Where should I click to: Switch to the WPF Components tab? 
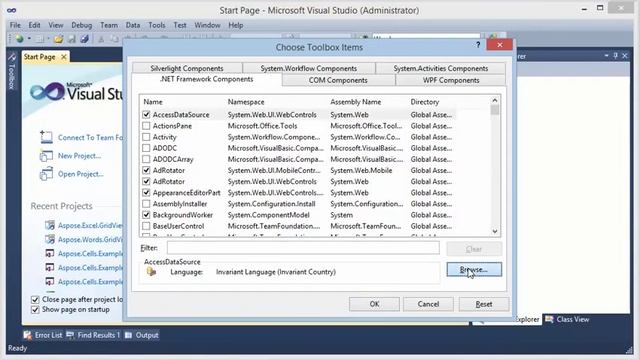coord(451,80)
